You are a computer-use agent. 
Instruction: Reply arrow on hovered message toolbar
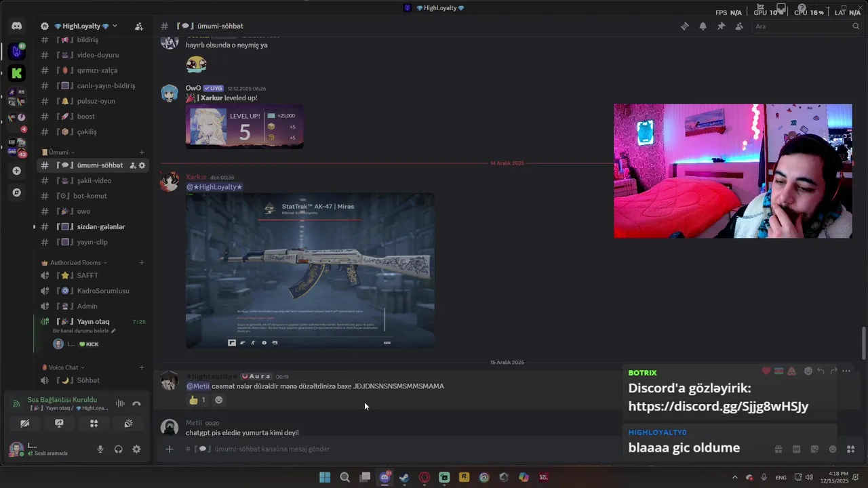(x=821, y=371)
